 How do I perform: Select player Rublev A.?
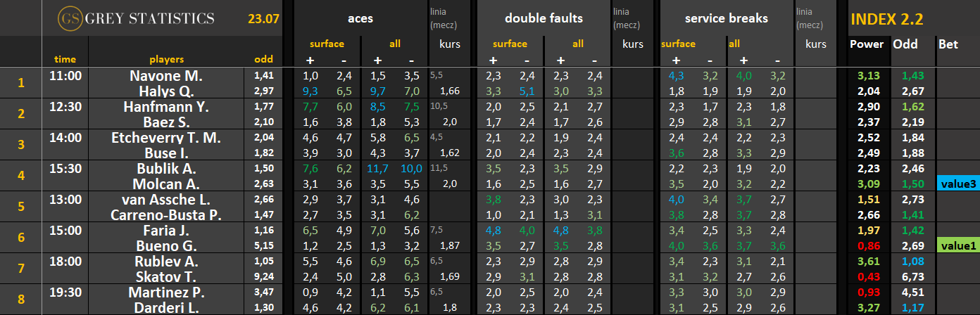click(166, 261)
